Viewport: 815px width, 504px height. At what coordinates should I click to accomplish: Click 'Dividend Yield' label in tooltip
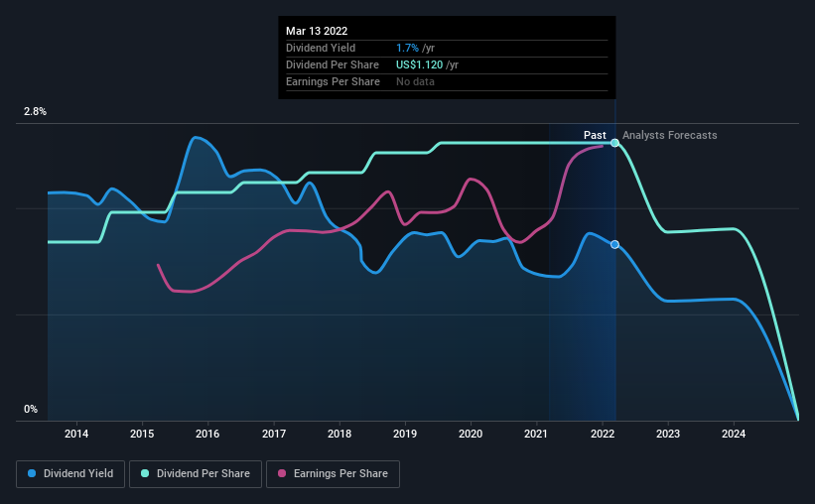(321, 48)
